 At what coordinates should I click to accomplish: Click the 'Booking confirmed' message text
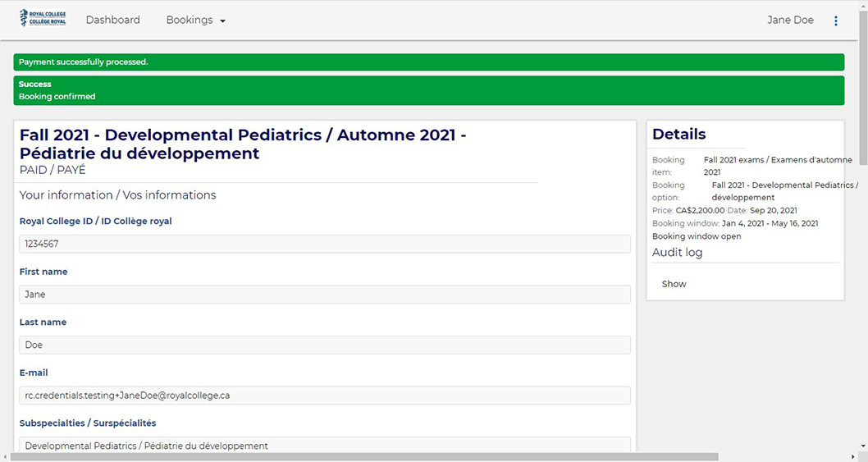pos(57,96)
